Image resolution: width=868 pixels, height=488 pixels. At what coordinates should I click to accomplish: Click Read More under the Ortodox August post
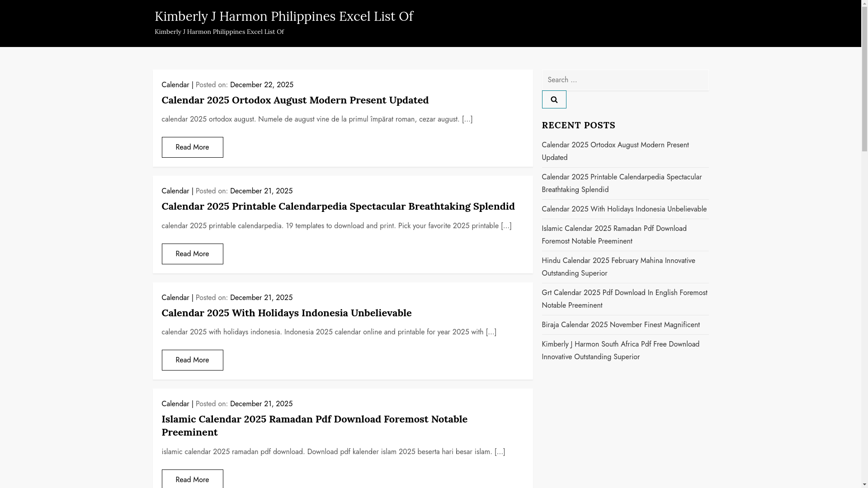[x=192, y=147]
